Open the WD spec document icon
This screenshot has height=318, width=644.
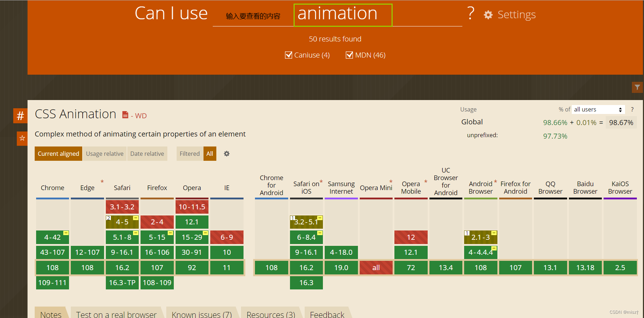(125, 115)
